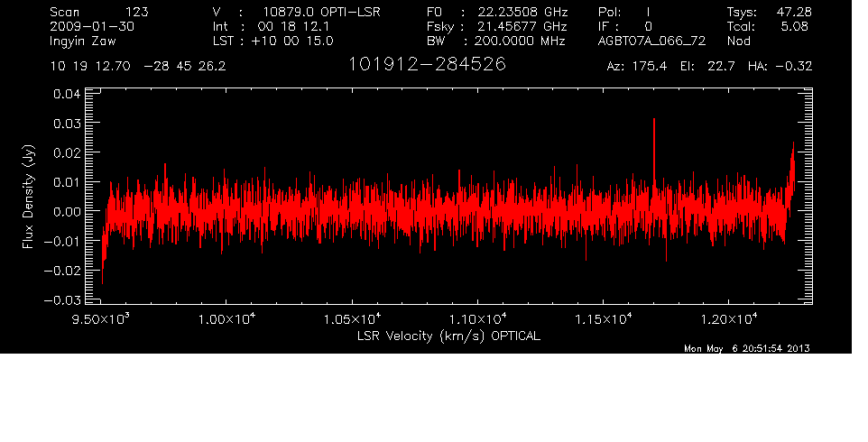Click the 1.10×10⁴ x-axis tick label
The height and width of the screenshot is (442, 868).
(477, 318)
